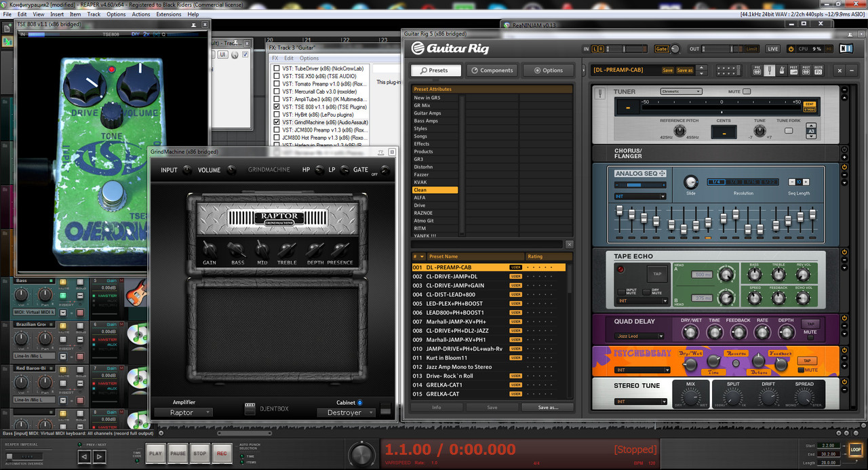868x470 pixels.
Task: Click the bass guitar track image
Action: (x=136, y=292)
